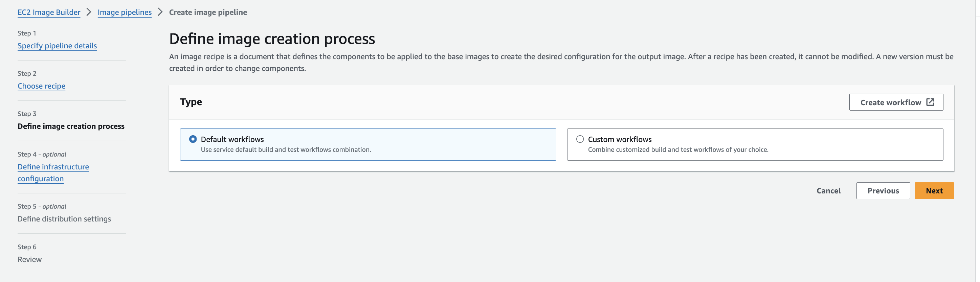The height and width of the screenshot is (282, 980).
Task: Return to Specify pipeline details step
Action: tap(57, 46)
